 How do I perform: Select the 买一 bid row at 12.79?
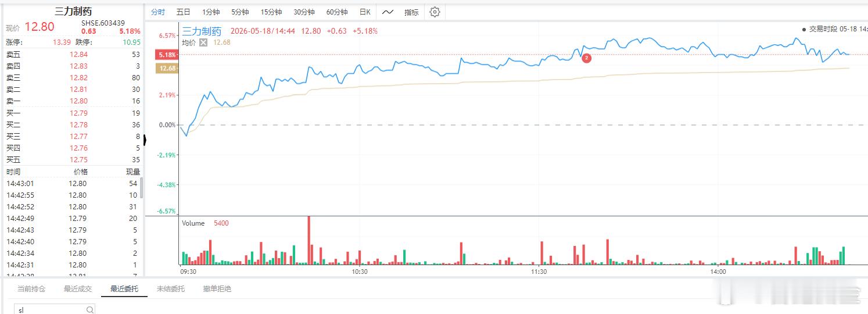point(73,113)
